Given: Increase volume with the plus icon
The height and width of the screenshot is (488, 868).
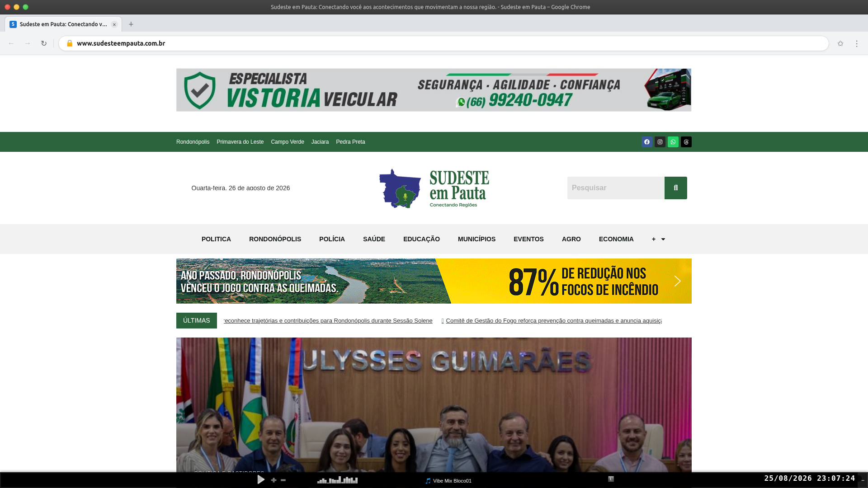Looking at the screenshot, I should pyautogui.click(x=274, y=480).
